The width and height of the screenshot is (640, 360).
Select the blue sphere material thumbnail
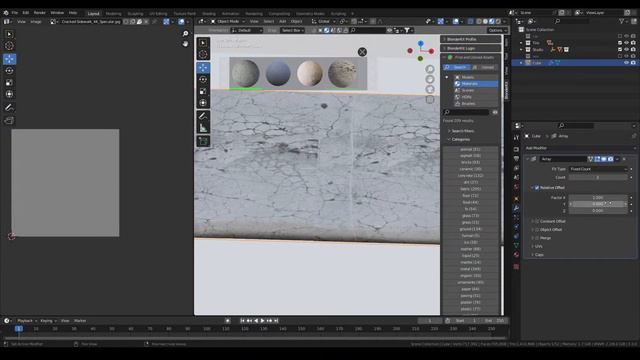[278, 73]
